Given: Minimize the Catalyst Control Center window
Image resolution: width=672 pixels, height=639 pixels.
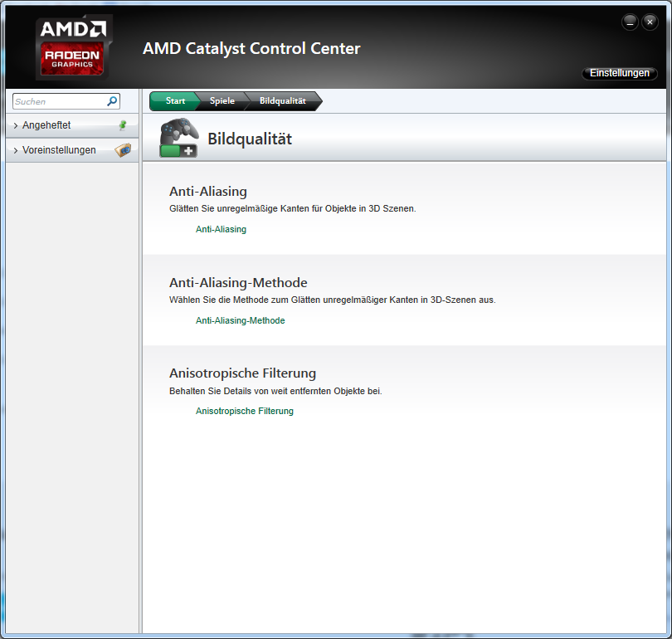Looking at the screenshot, I should click(630, 22).
